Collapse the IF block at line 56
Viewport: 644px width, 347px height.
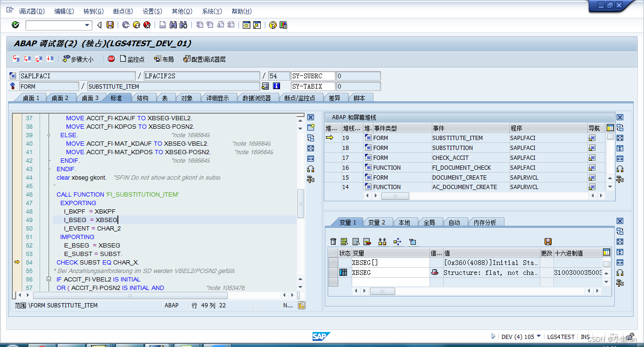point(49,279)
